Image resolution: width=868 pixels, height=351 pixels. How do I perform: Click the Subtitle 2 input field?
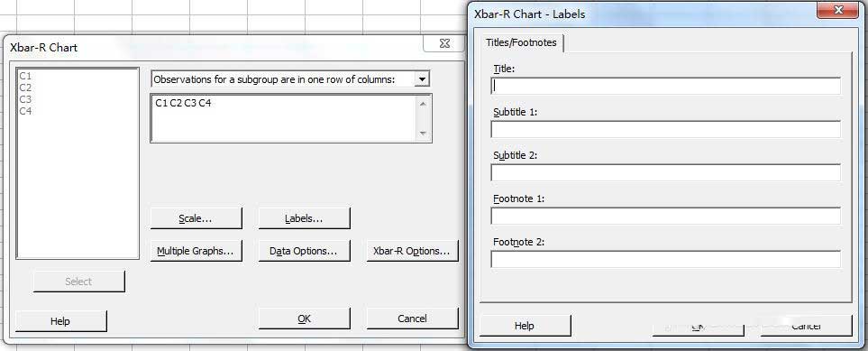[666, 172]
